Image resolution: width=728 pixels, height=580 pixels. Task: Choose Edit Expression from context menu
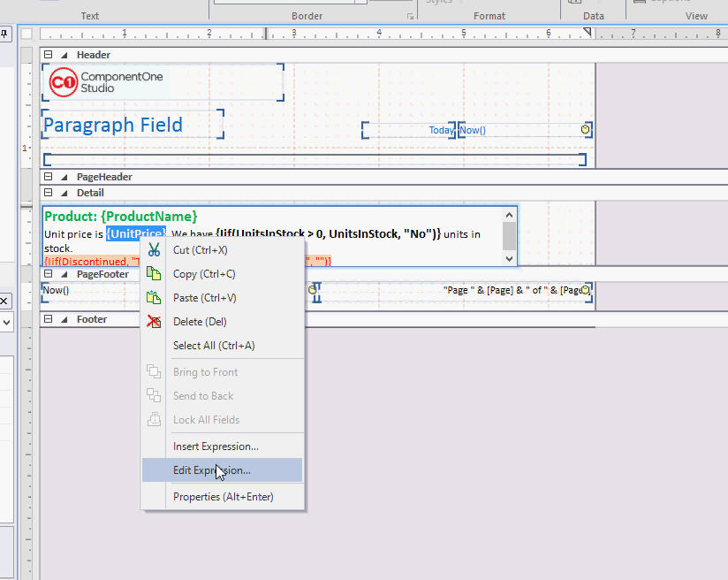[x=212, y=470]
